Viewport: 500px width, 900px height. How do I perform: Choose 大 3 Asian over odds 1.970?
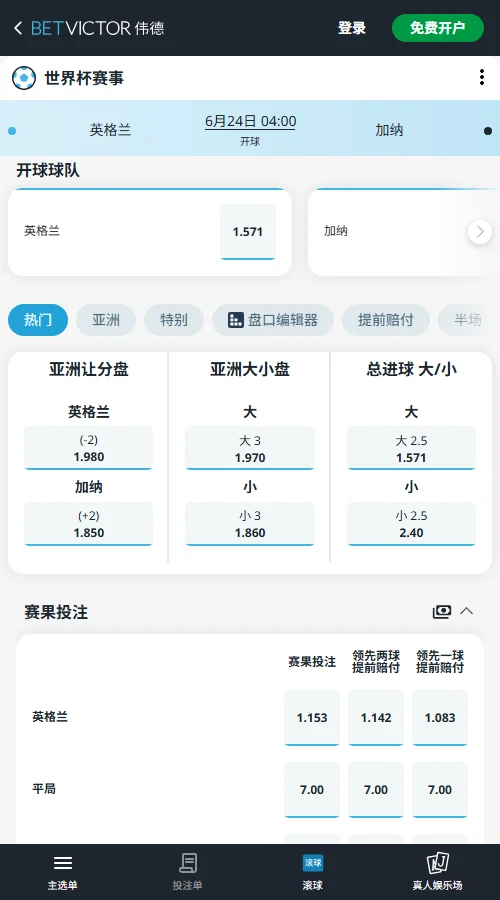[250, 448]
